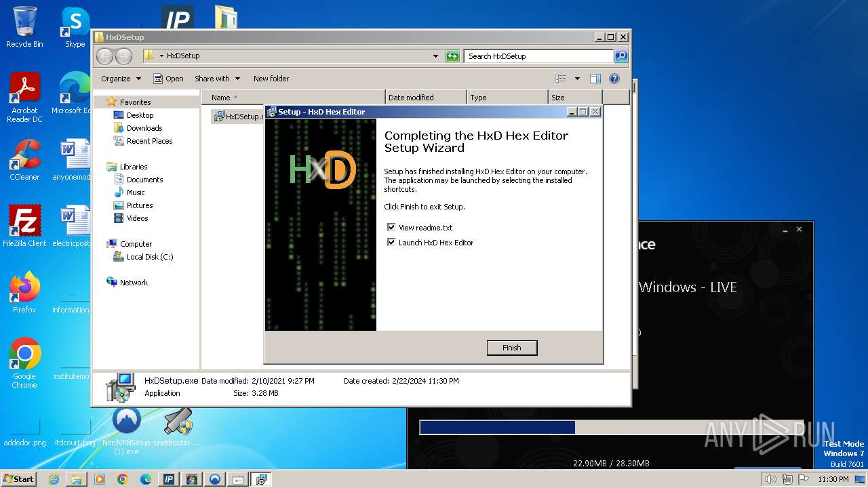The width and height of the screenshot is (868, 488).
Task: Open the Share with dropdown
Action: [x=217, y=79]
